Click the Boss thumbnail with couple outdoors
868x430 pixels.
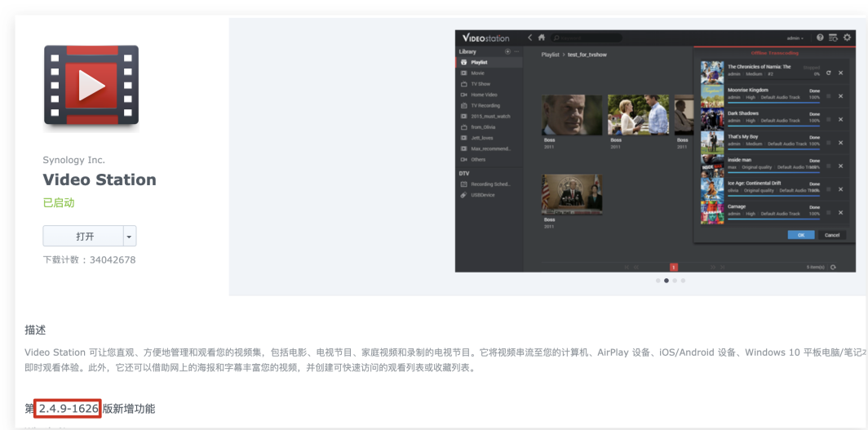pos(638,114)
